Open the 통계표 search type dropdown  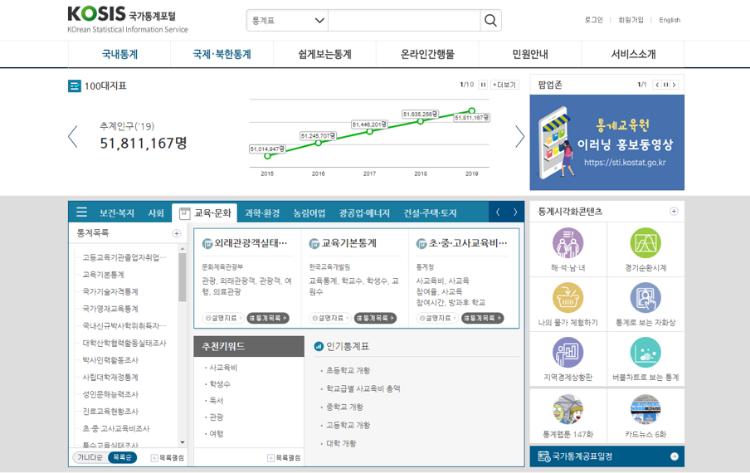287,21
